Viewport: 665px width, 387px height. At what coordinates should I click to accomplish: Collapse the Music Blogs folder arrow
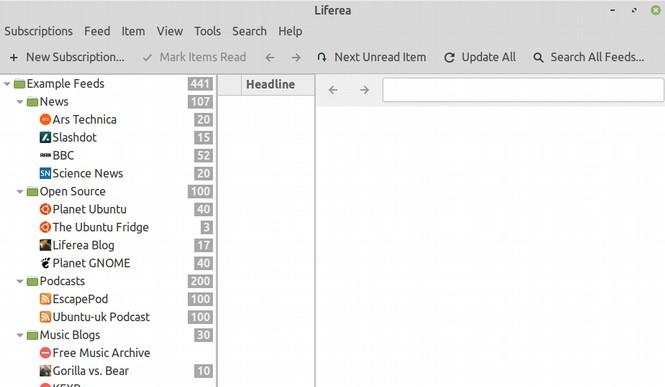[20, 335]
